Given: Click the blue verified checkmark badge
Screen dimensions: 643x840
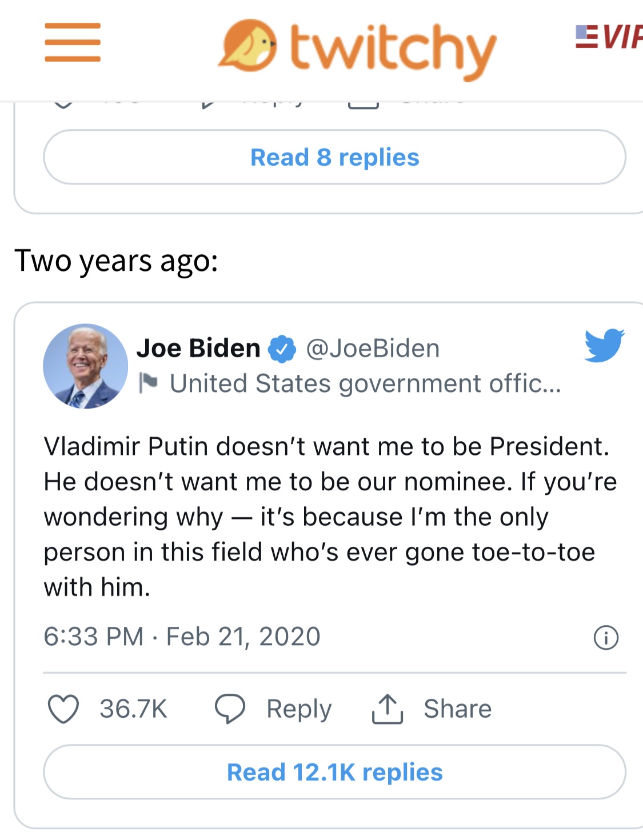Looking at the screenshot, I should click(x=282, y=349).
